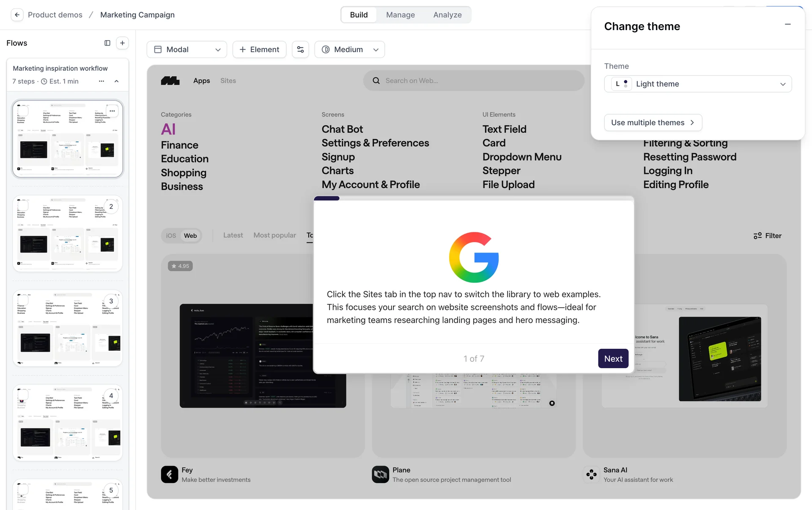Add a new flow with plus icon
812x510 pixels.
pos(122,43)
